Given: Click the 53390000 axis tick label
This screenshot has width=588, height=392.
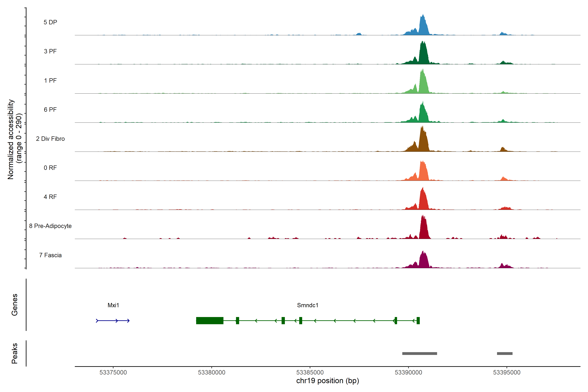Looking at the screenshot, I should point(408,373).
